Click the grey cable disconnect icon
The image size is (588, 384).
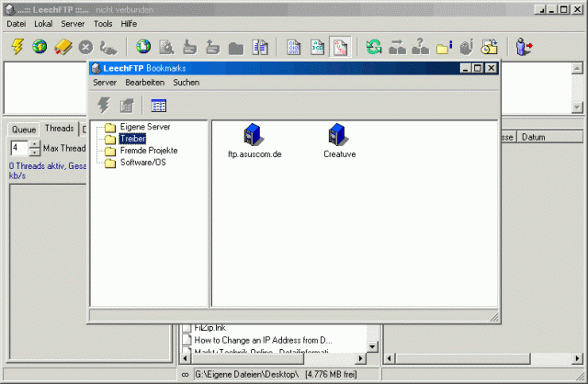pos(108,48)
